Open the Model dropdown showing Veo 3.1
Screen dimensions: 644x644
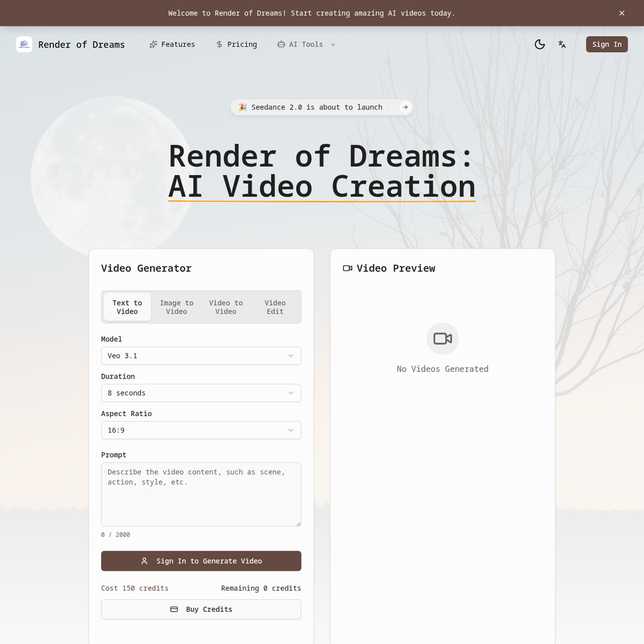(x=201, y=355)
